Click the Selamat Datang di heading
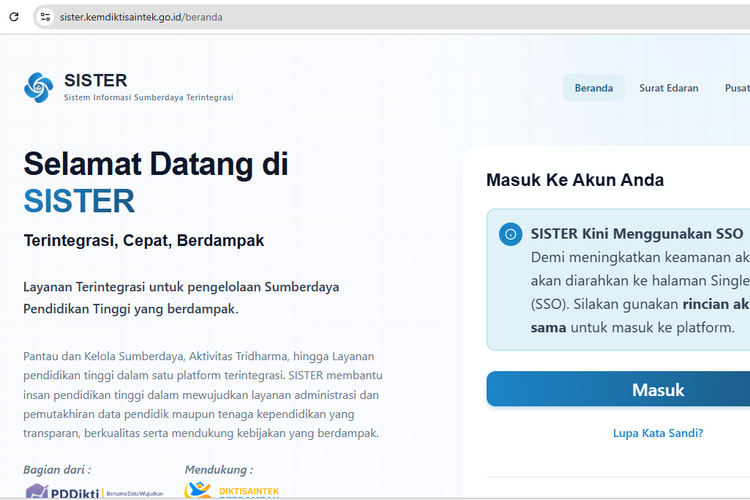750x500 pixels. click(156, 164)
